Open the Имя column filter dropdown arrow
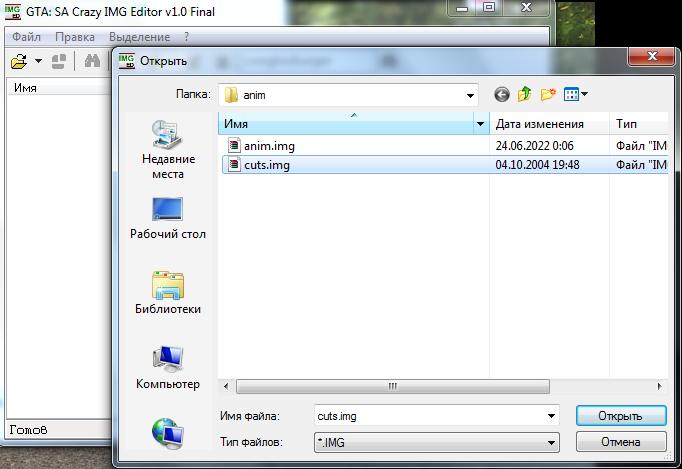This screenshot has height=469, width=682. (x=481, y=124)
